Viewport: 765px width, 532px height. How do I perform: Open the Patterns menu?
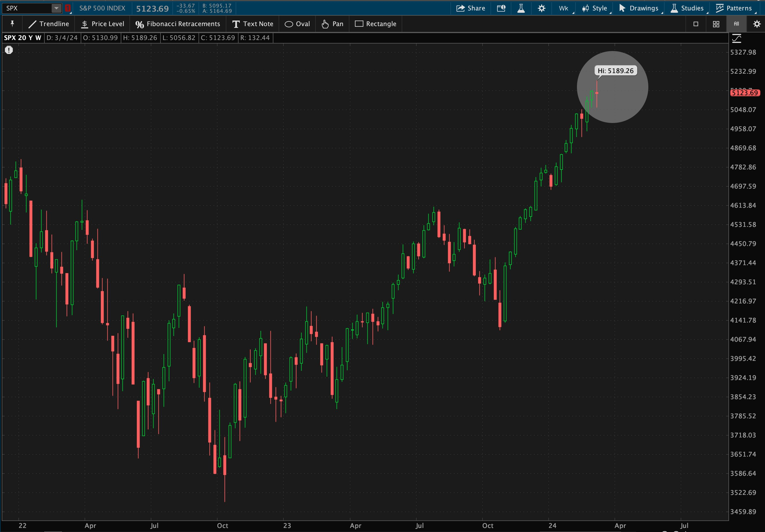click(x=734, y=8)
